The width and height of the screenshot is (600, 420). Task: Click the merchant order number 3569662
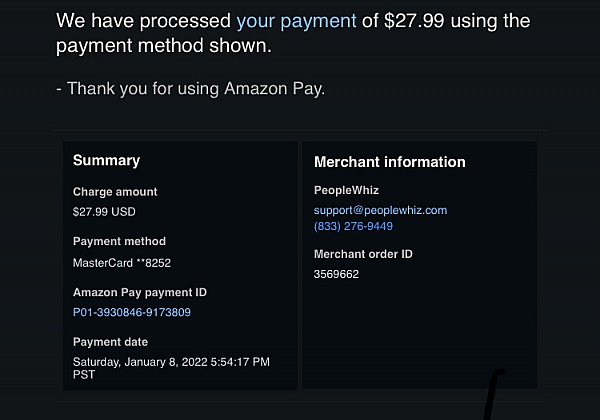coord(336,274)
